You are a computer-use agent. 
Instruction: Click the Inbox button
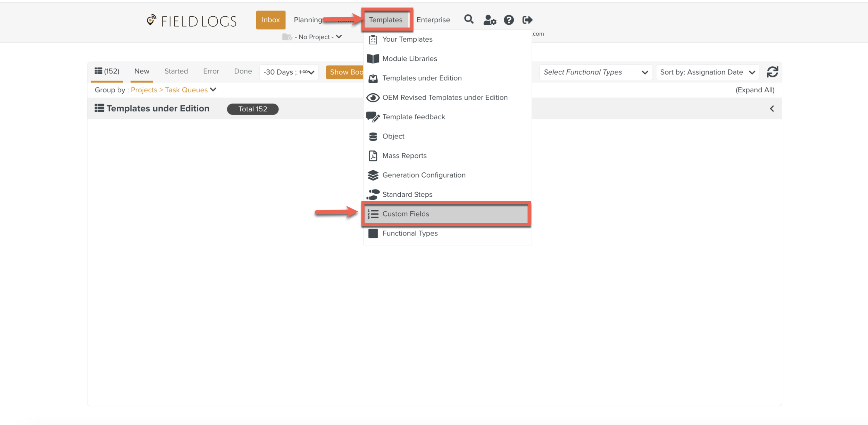tap(270, 20)
